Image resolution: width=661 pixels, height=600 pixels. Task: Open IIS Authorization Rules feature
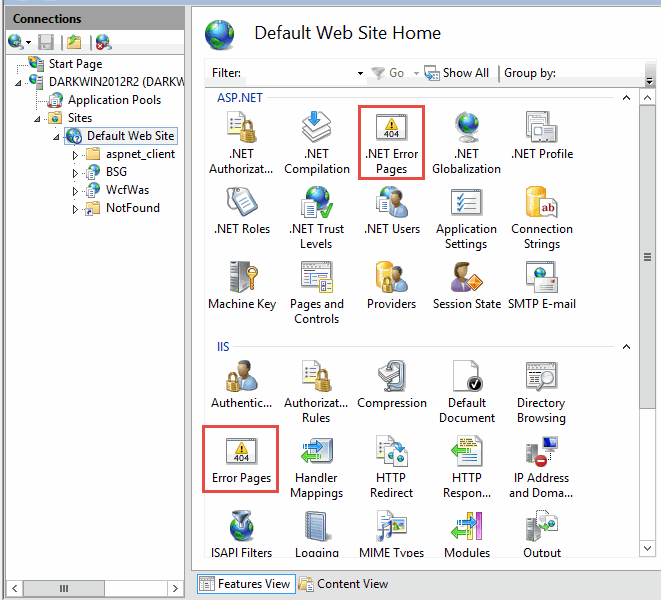pos(316,391)
